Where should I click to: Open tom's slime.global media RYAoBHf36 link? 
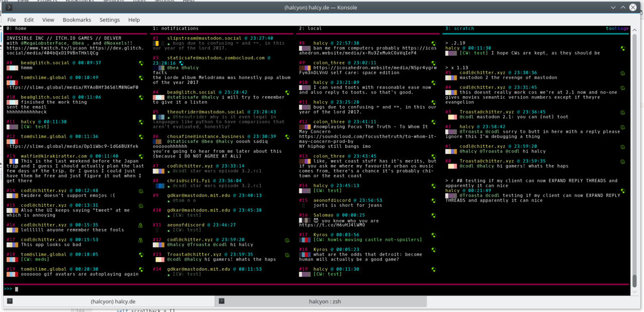[73, 87]
